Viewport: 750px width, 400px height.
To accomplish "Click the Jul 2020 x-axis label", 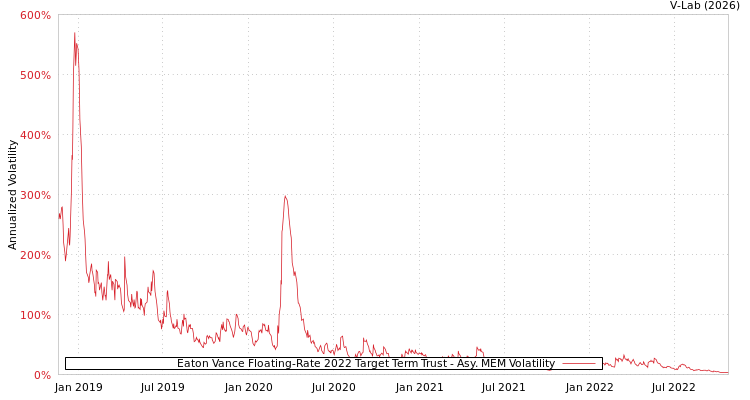I will pos(333,387).
